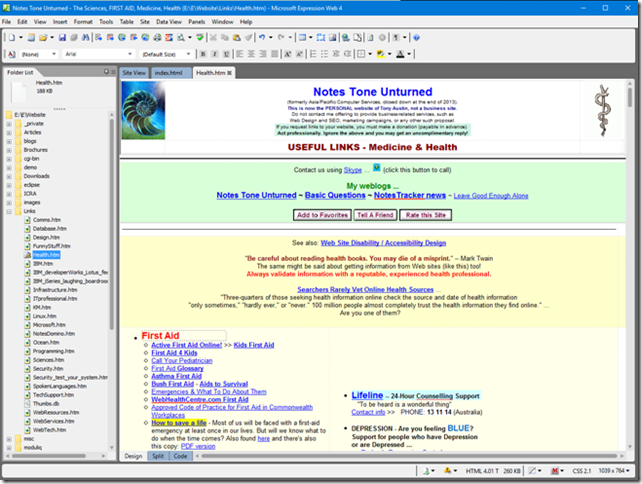Expand the Articles folder node
The height and width of the screenshot is (484, 642).
pos(9,132)
